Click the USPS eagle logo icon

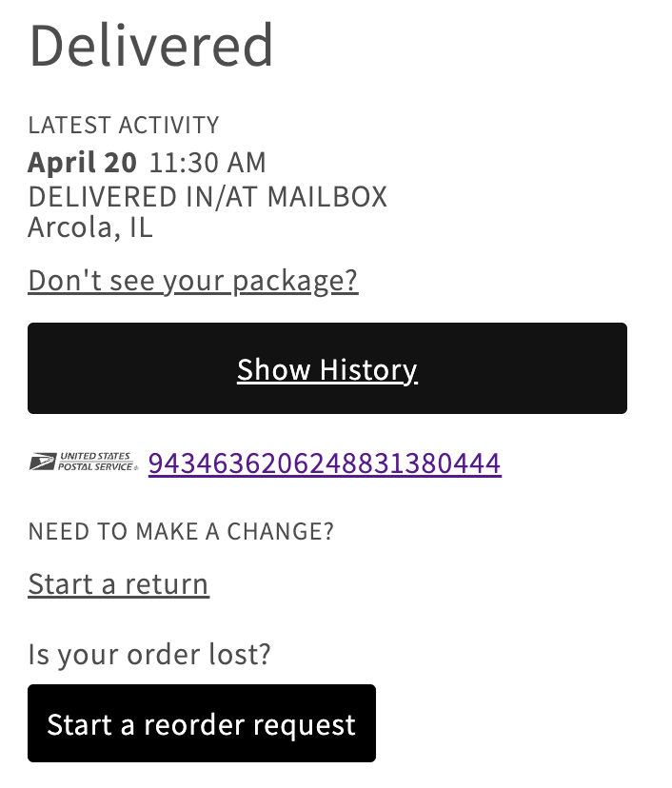[x=42, y=463]
